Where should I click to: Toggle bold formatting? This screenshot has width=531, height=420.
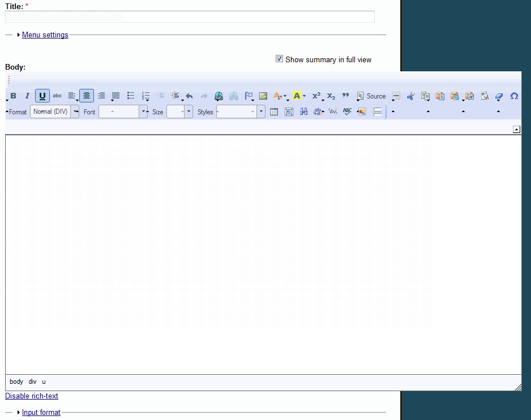pyautogui.click(x=12, y=96)
